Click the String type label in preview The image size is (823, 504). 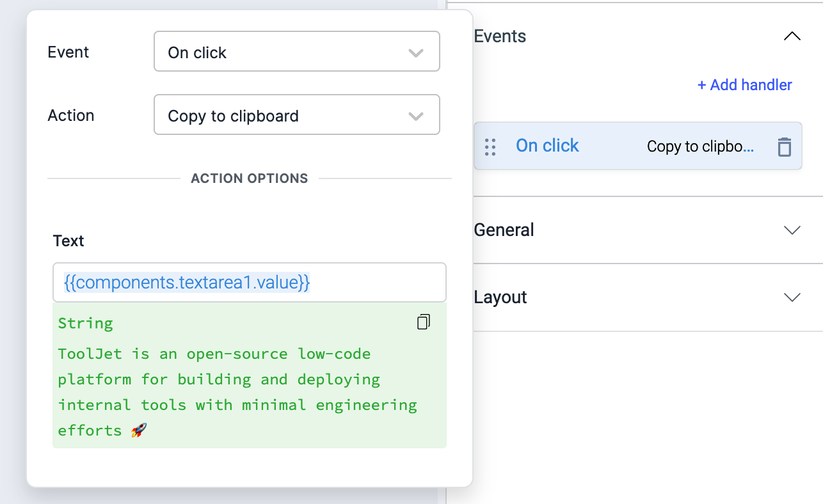[85, 323]
